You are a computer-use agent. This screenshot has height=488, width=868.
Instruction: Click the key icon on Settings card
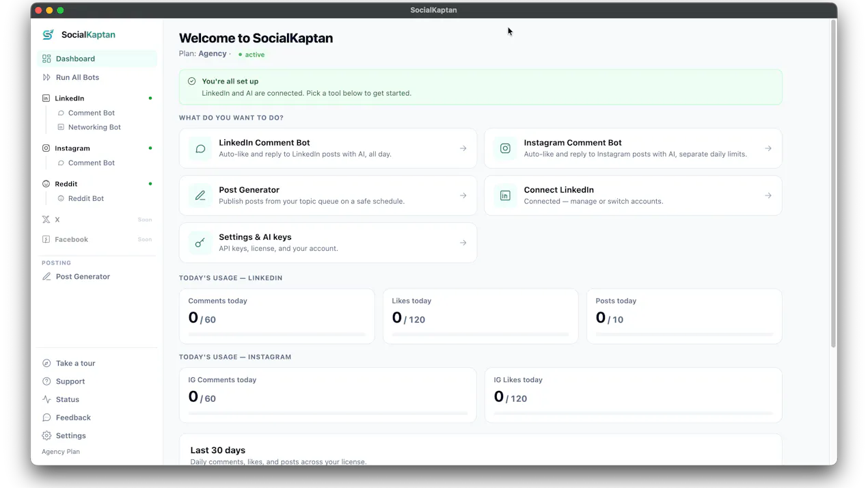click(x=200, y=243)
